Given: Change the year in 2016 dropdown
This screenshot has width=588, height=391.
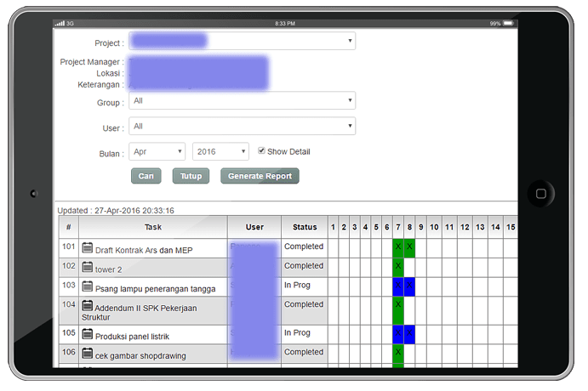Looking at the screenshot, I should point(220,151).
